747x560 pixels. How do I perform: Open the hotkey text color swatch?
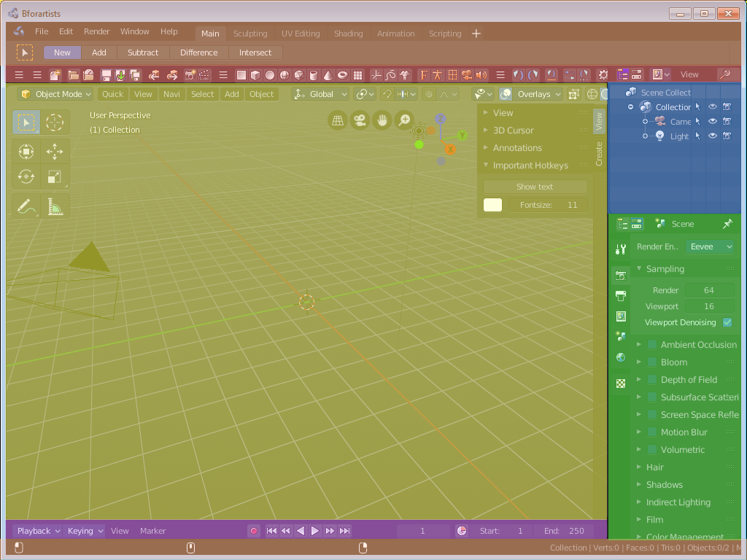(x=492, y=205)
